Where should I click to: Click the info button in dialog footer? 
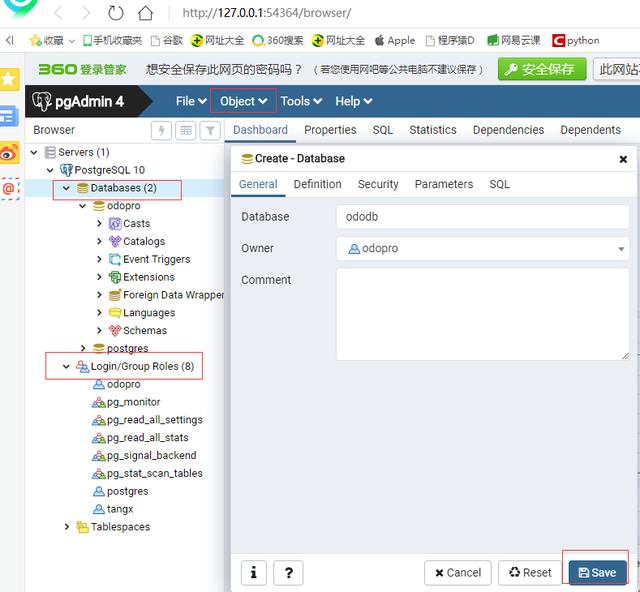click(x=253, y=572)
